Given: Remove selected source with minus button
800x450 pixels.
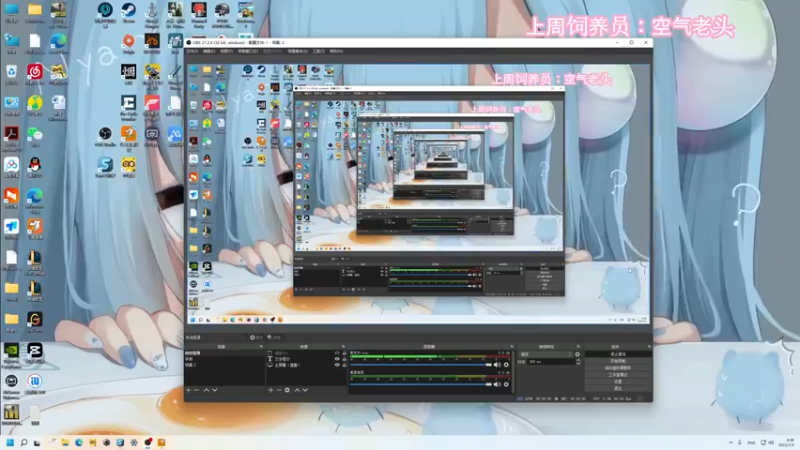Looking at the screenshot, I should coord(279,390).
